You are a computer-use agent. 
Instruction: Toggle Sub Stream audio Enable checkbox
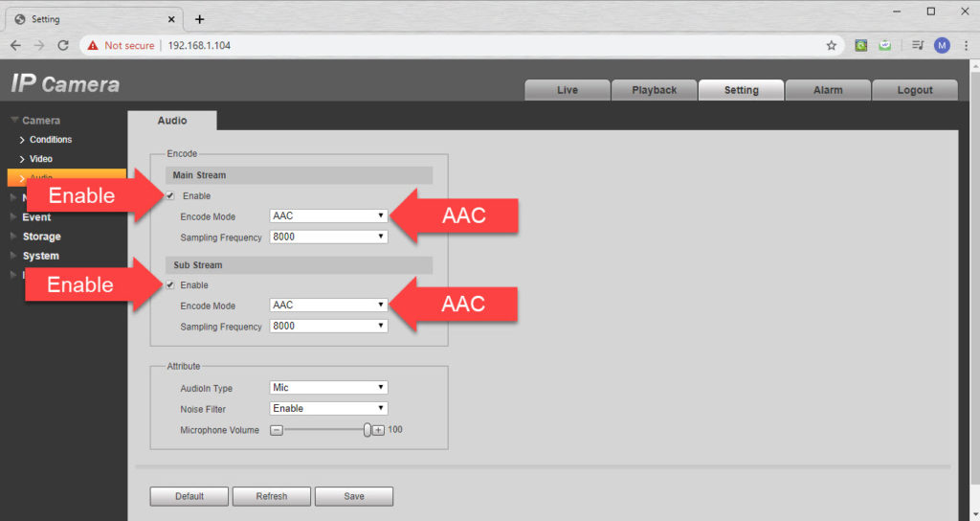click(170, 285)
